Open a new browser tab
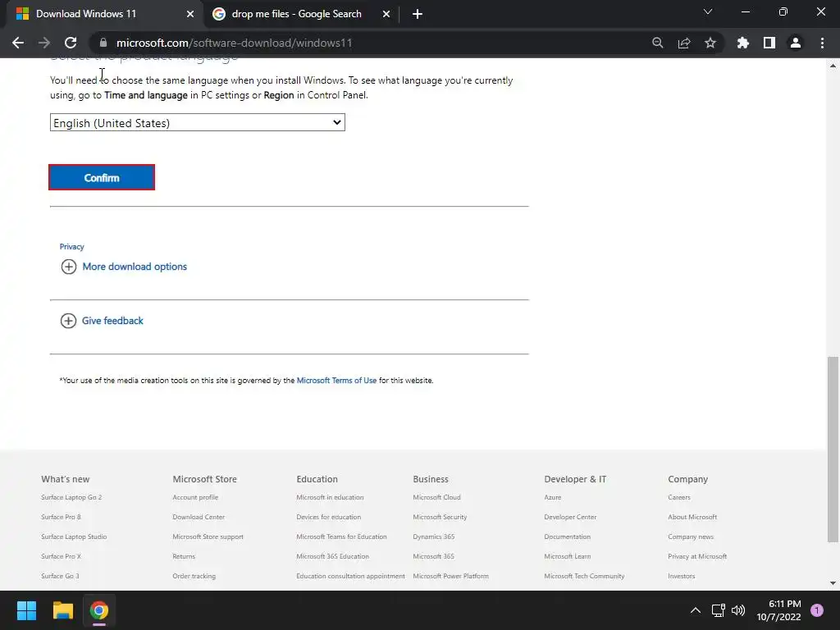 418,14
